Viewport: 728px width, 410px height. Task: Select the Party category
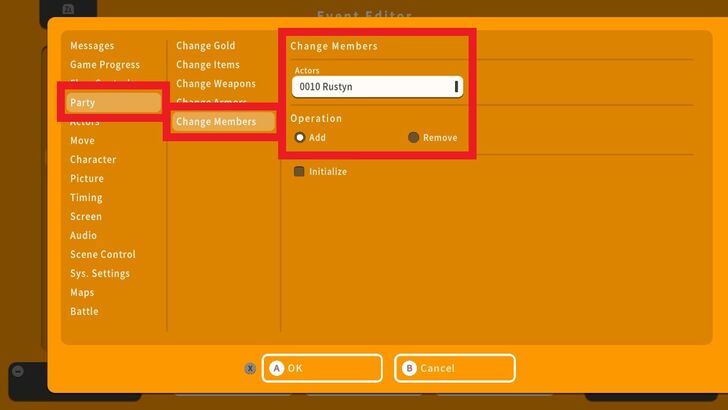pos(113,102)
